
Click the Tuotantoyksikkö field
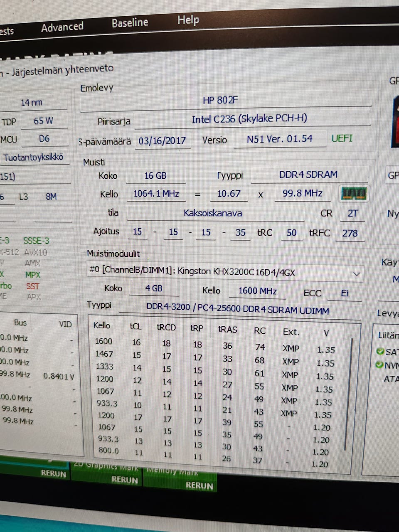tap(34, 158)
